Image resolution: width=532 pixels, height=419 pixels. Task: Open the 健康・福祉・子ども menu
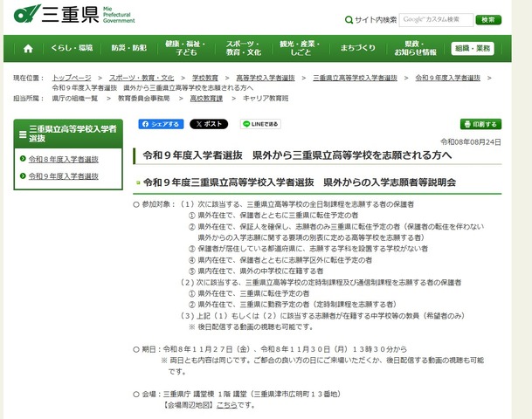pyautogui.click(x=185, y=48)
